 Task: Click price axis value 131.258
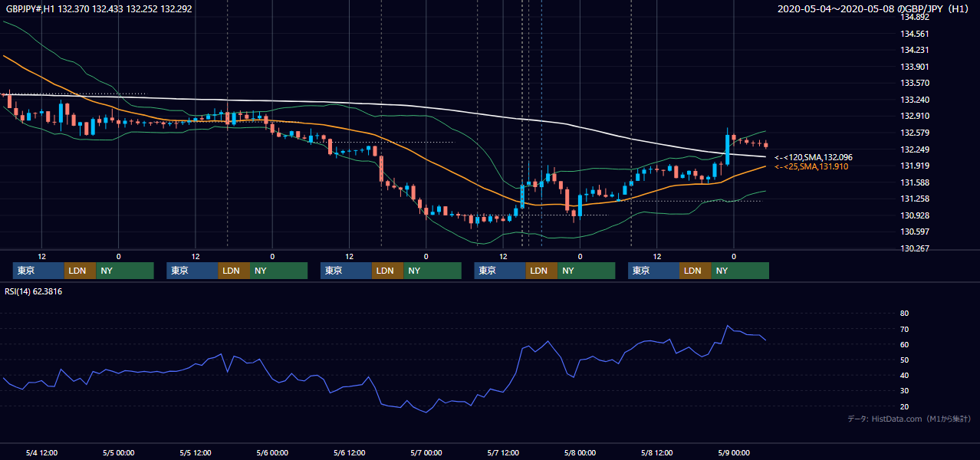915,199
